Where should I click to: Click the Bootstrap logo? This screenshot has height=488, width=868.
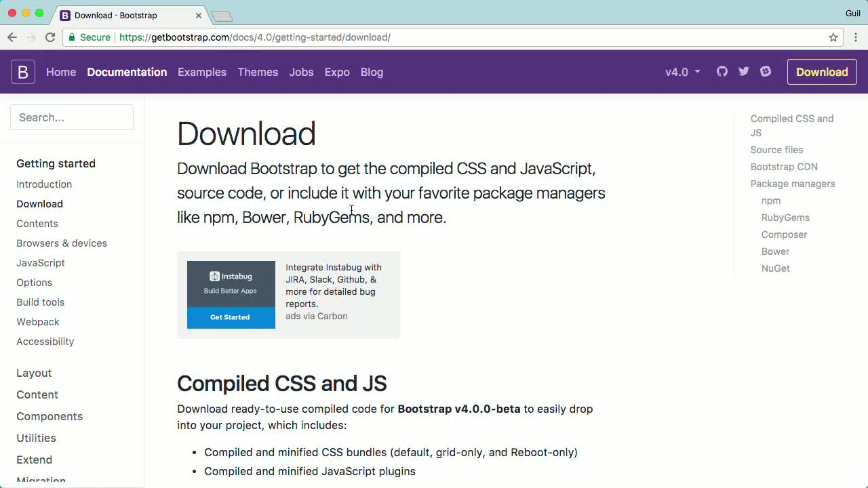(23, 71)
